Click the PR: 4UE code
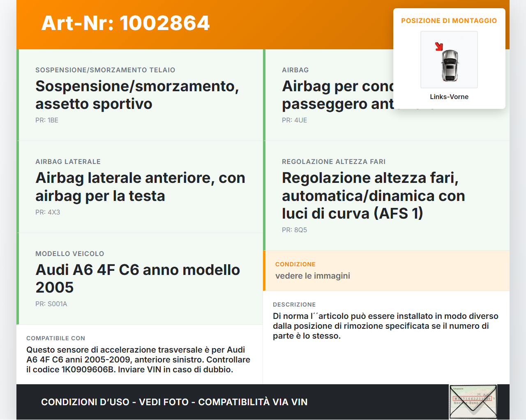526x420 pixels. point(294,120)
